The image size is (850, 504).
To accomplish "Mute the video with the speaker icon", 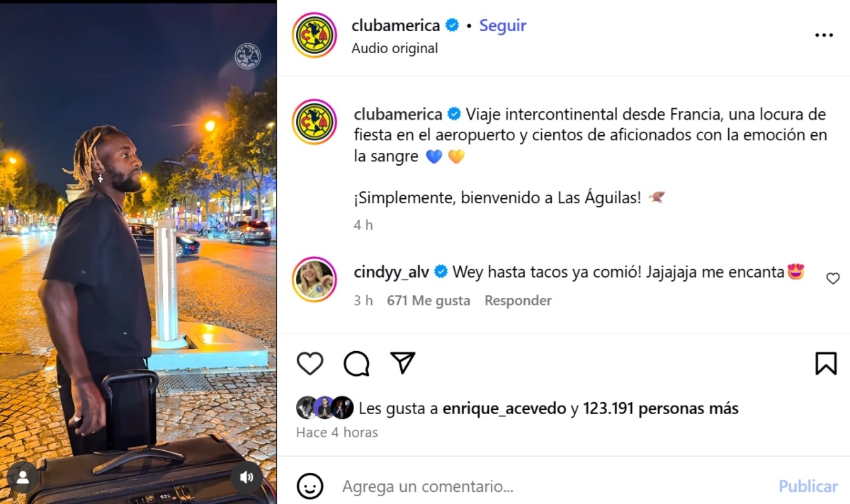I will (246, 477).
